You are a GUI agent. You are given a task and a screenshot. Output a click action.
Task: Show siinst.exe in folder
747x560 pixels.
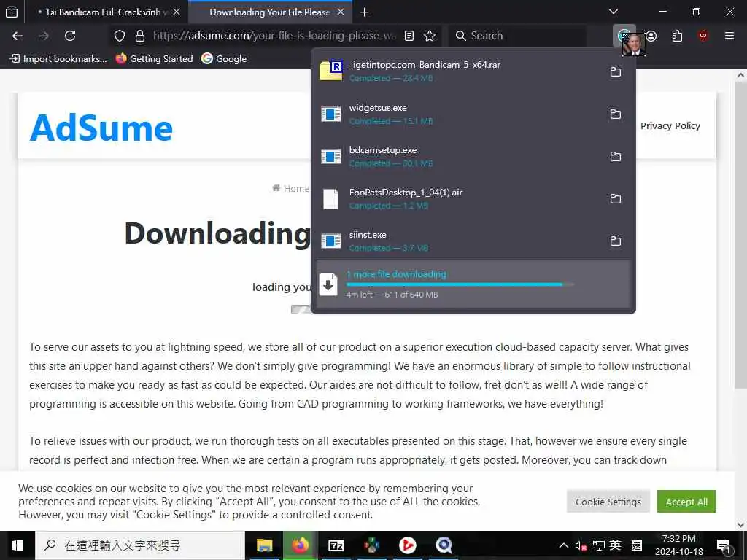coord(616,241)
